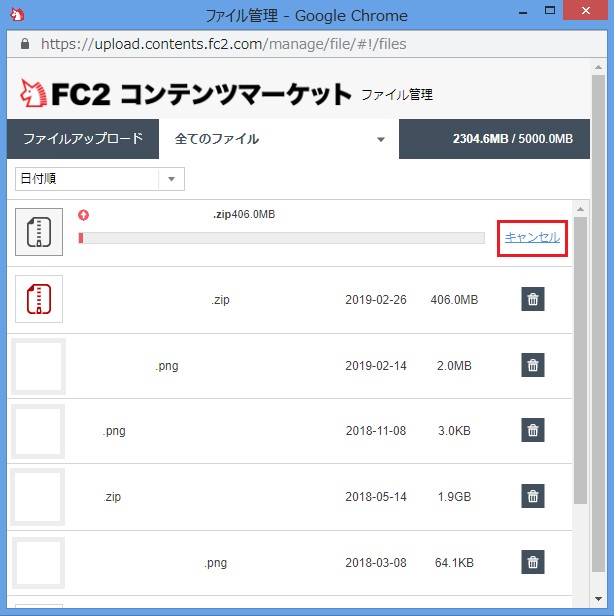Click trash icon for 3.0KB png file
The image size is (614, 616).
[x=532, y=430]
